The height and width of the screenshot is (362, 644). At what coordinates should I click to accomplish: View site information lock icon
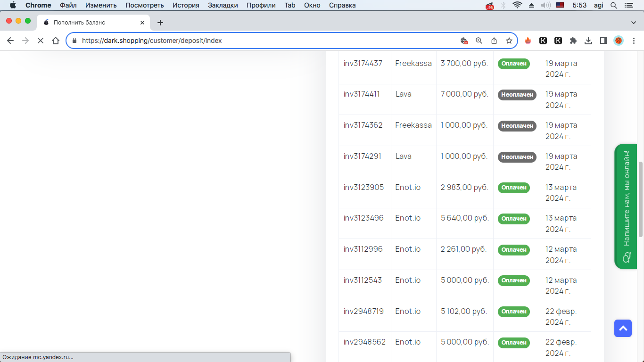74,41
